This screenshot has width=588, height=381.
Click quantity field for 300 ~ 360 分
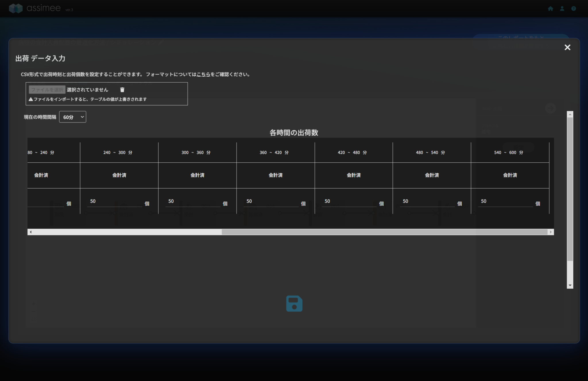(192, 201)
